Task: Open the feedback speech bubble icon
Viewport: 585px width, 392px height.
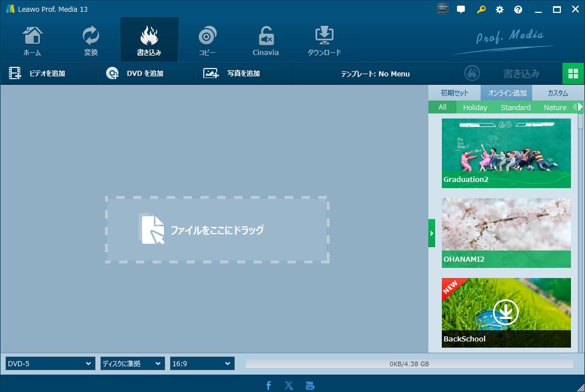Action: point(461,10)
